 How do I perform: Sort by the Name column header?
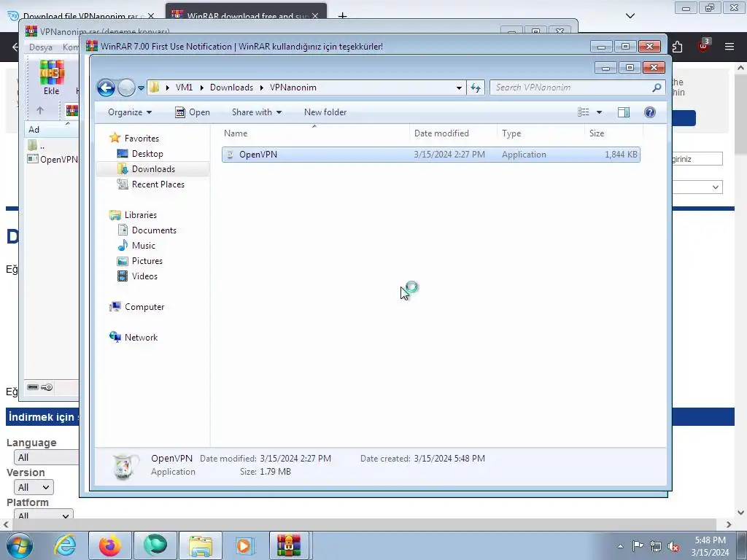pos(314,133)
